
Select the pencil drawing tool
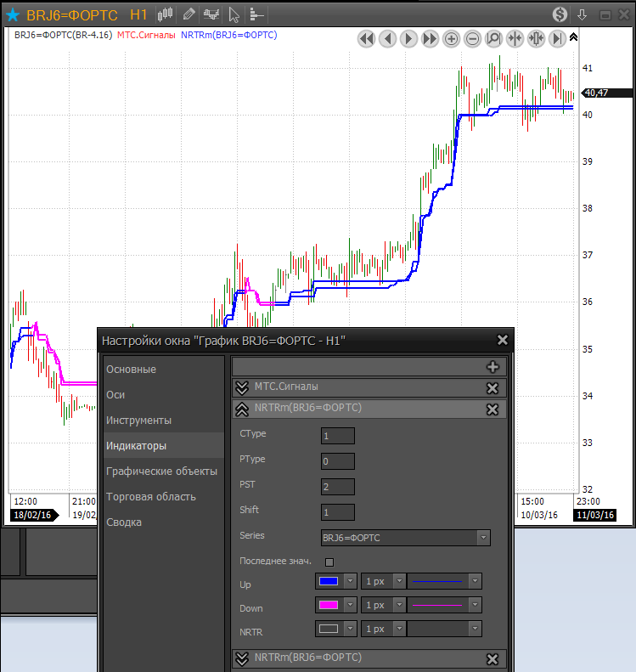click(x=189, y=14)
